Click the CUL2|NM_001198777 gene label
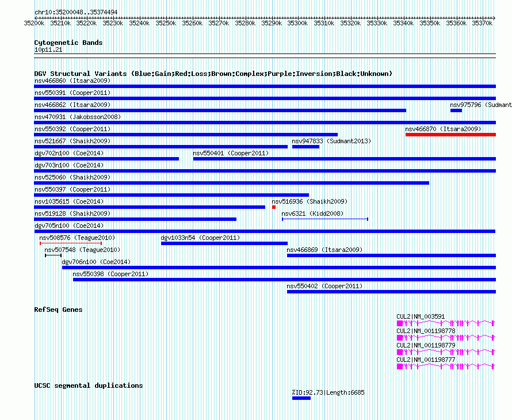Screen dimensions: 512x420 [426, 360]
